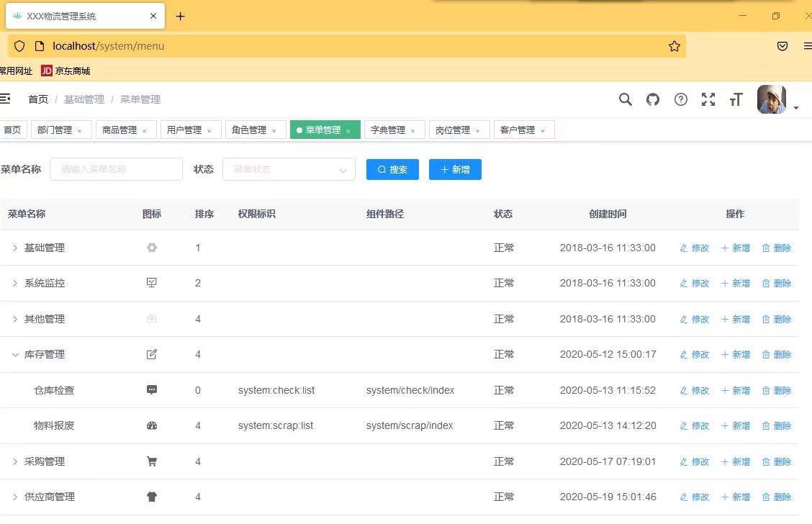Image resolution: width=812 pixels, height=524 pixels.
Task: Close the 部门管理 tab
Action: (79, 131)
